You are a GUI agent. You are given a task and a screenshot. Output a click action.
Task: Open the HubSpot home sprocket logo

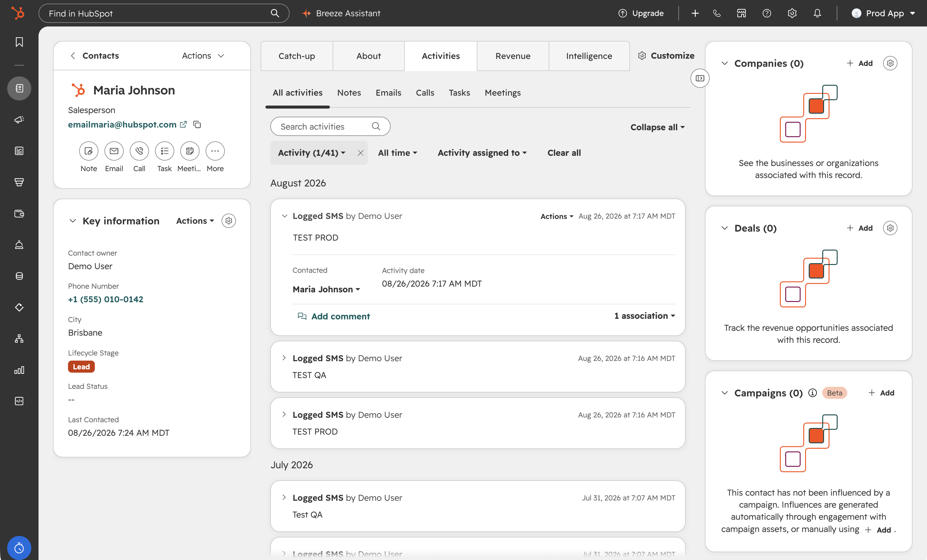coord(18,13)
